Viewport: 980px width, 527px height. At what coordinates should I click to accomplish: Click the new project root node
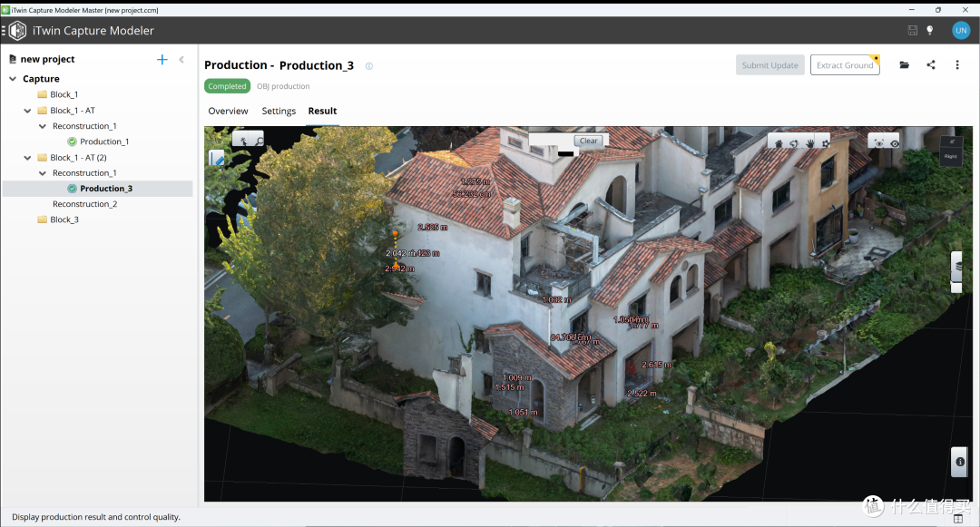(47, 59)
